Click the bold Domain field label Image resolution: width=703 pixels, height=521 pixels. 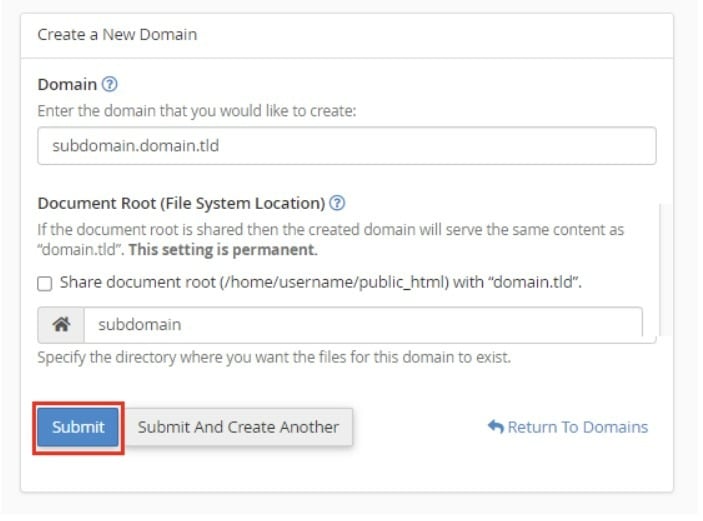67,85
